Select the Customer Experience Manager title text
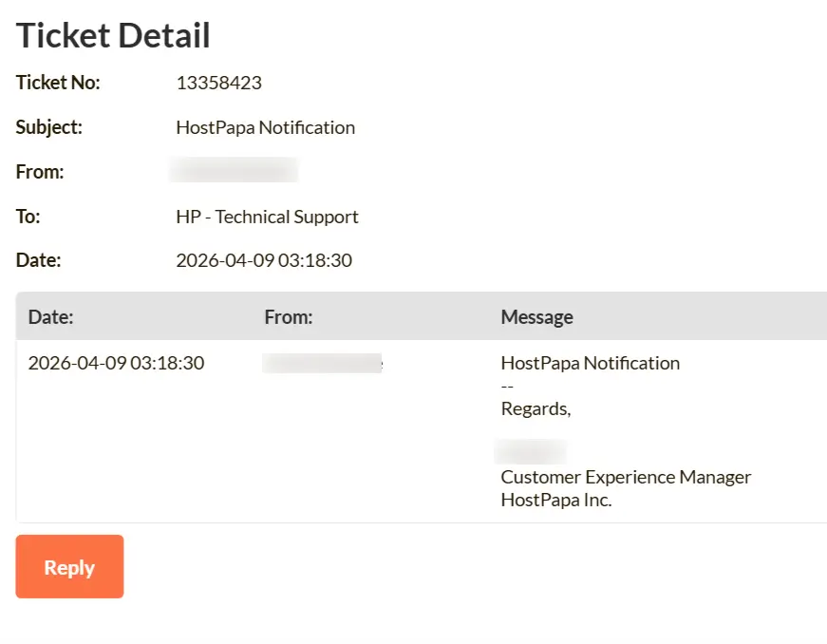The height and width of the screenshot is (644, 827). pyautogui.click(x=626, y=477)
